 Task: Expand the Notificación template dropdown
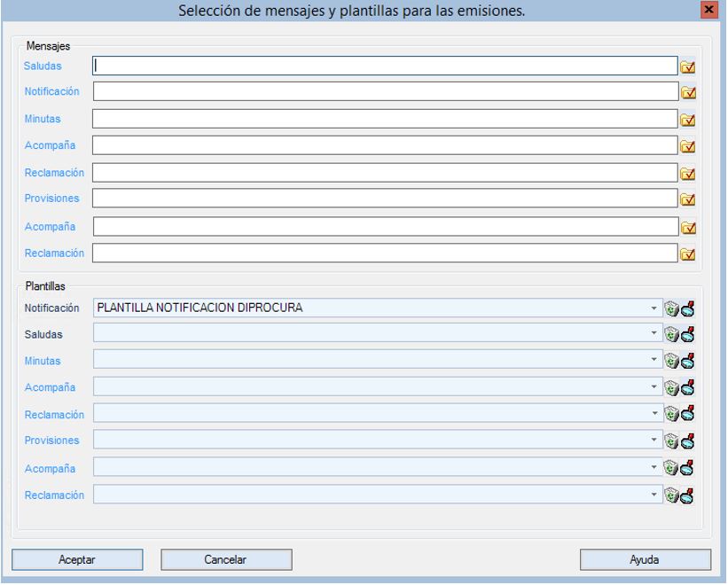[655, 308]
